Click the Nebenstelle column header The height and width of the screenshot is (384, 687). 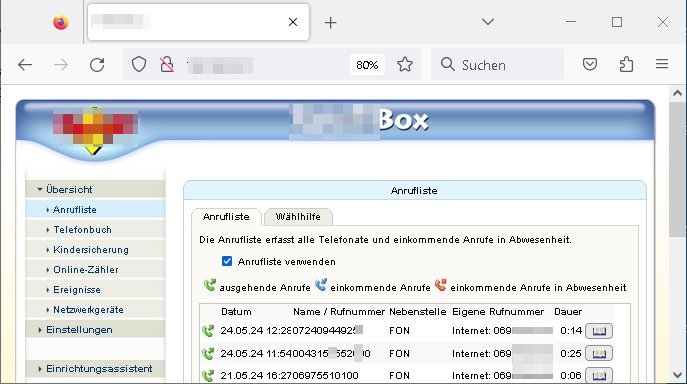tap(418, 312)
